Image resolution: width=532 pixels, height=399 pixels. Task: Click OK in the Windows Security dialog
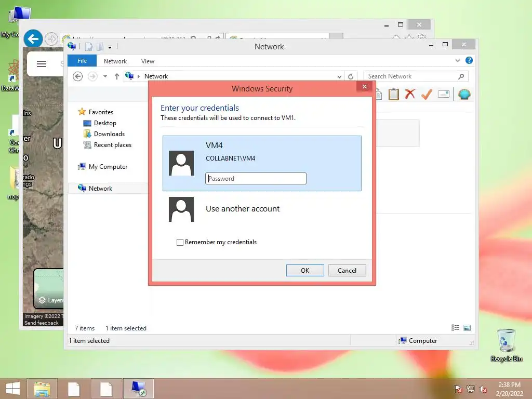(x=305, y=270)
